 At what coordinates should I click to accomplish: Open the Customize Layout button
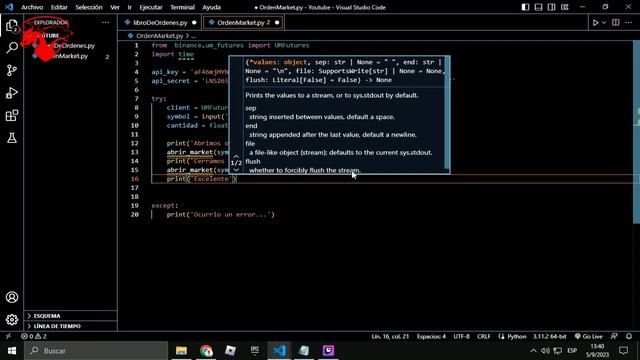[x=564, y=7]
